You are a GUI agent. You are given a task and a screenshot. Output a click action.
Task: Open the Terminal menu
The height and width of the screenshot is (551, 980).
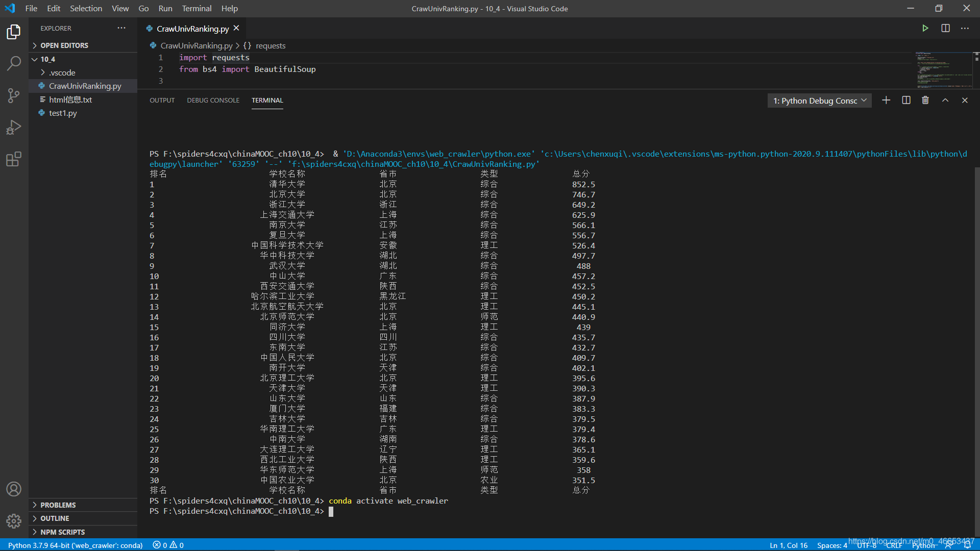point(197,8)
